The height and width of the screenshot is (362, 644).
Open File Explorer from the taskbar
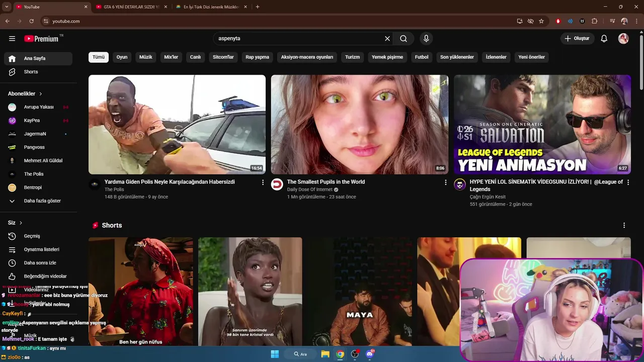coord(325,354)
